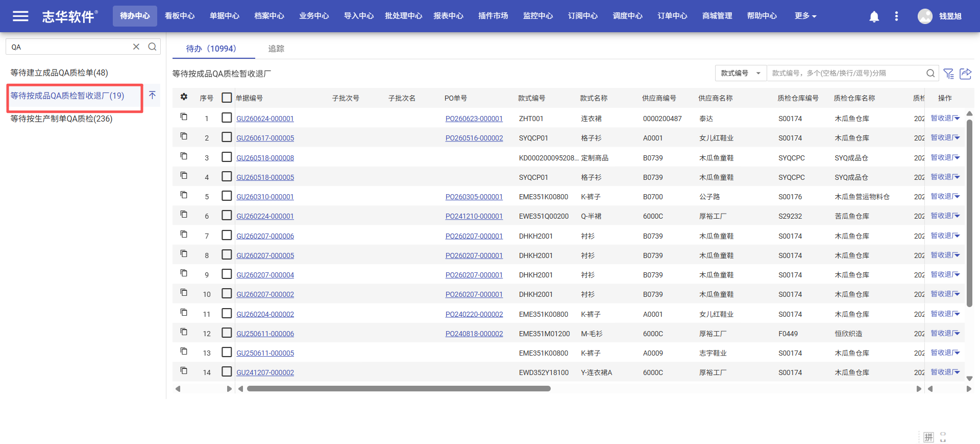Click the sidebar search magnifier icon

pos(152,47)
